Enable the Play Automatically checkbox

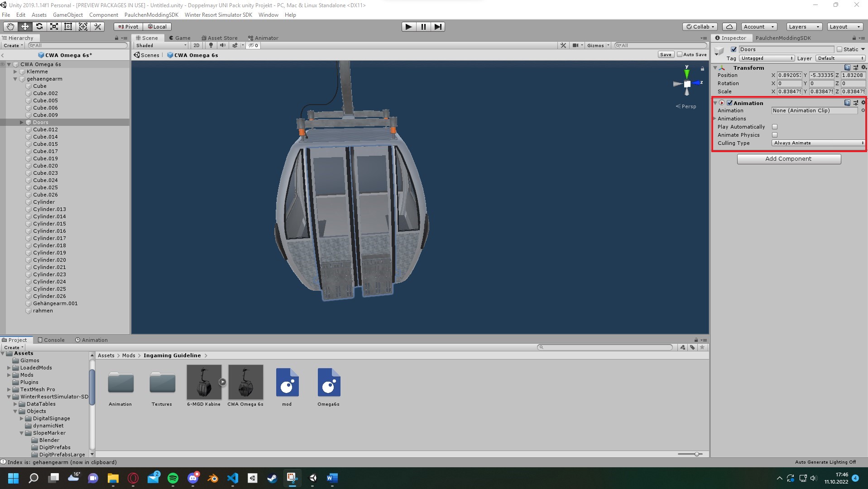[775, 127]
